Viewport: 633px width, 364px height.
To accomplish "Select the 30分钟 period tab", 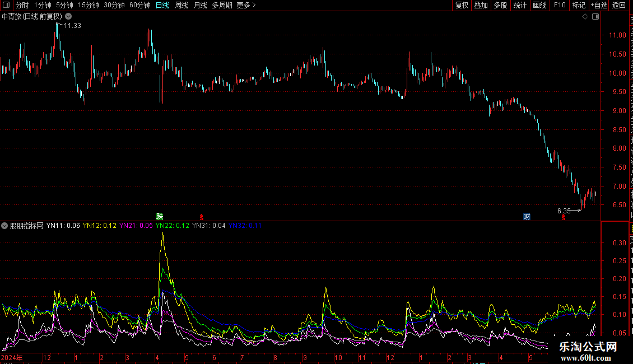I will pyautogui.click(x=114, y=5).
